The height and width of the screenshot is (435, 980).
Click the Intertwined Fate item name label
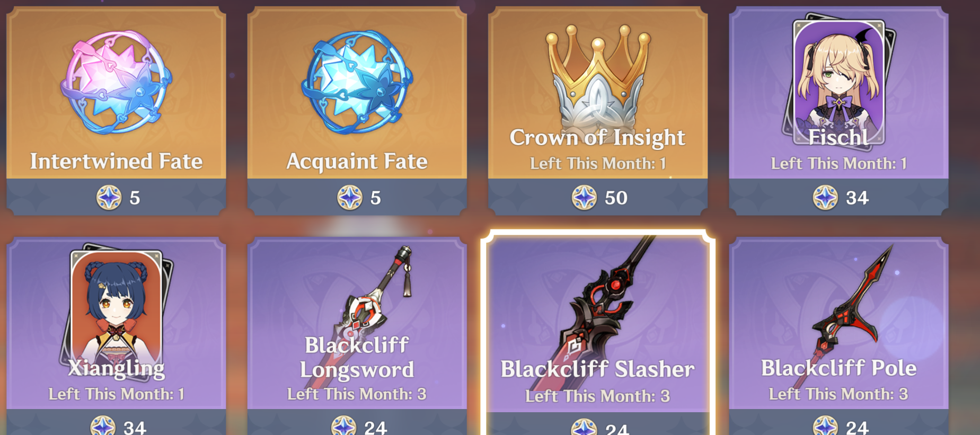[116, 161]
